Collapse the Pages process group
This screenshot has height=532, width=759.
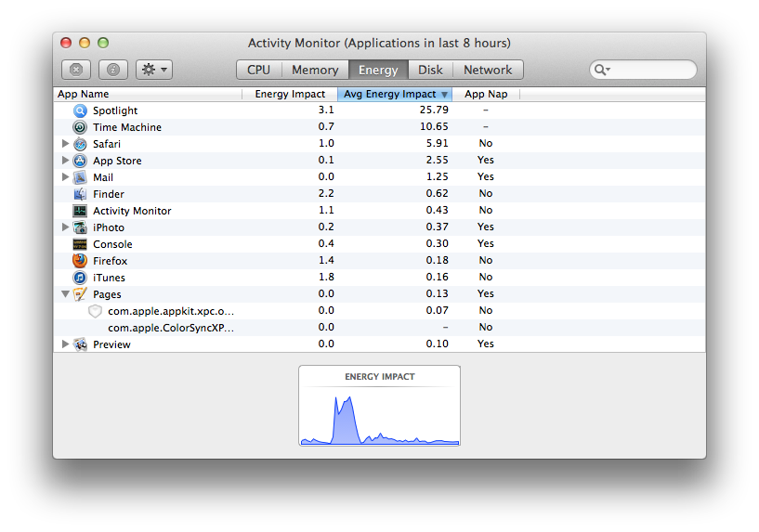click(x=65, y=294)
